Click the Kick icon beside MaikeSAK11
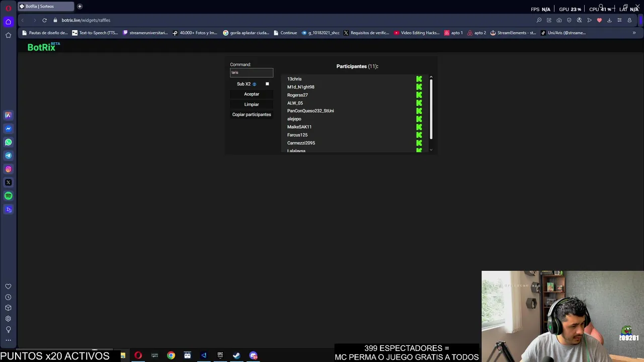The height and width of the screenshot is (362, 644). click(x=419, y=127)
